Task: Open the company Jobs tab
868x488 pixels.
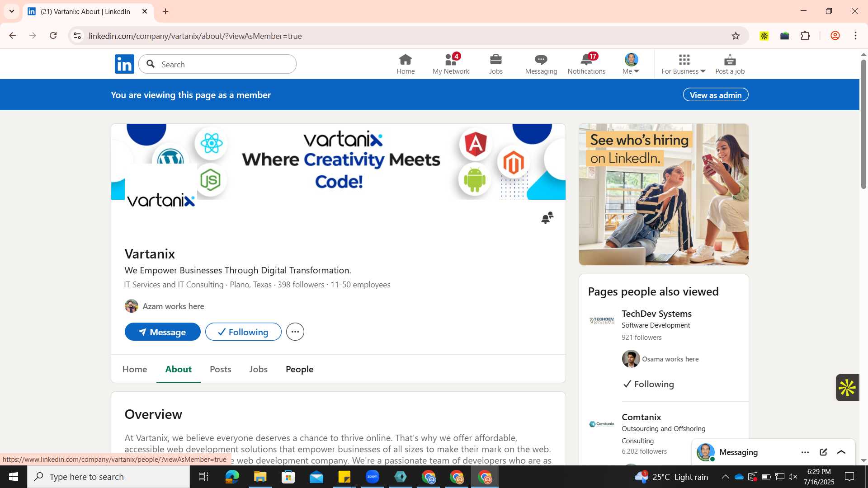Action: (x=259, y=369)
